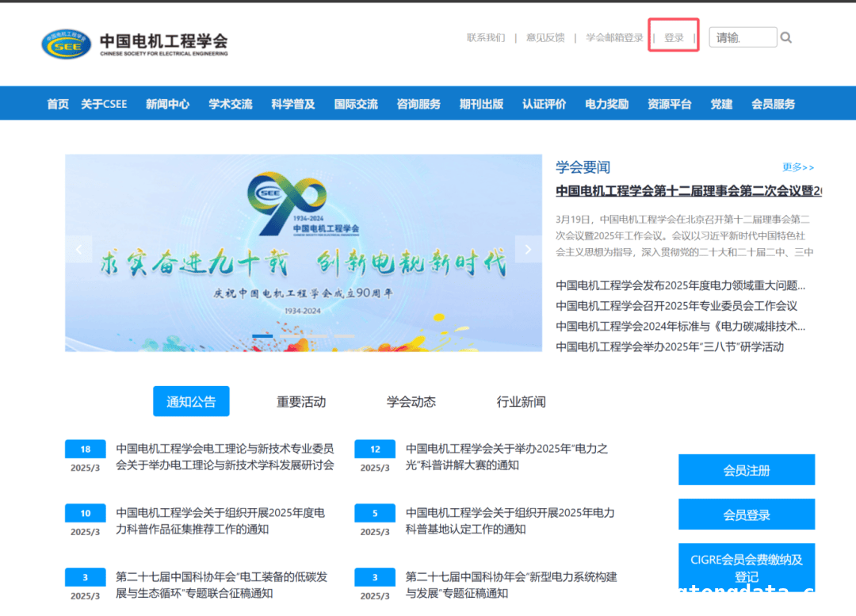Open 关于CSEE menu item
This screenshot has height=616, width=856.
104,104
